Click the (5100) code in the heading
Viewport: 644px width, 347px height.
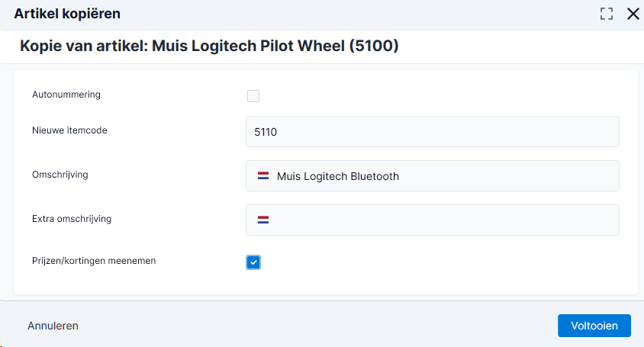[x=374, y=46]
